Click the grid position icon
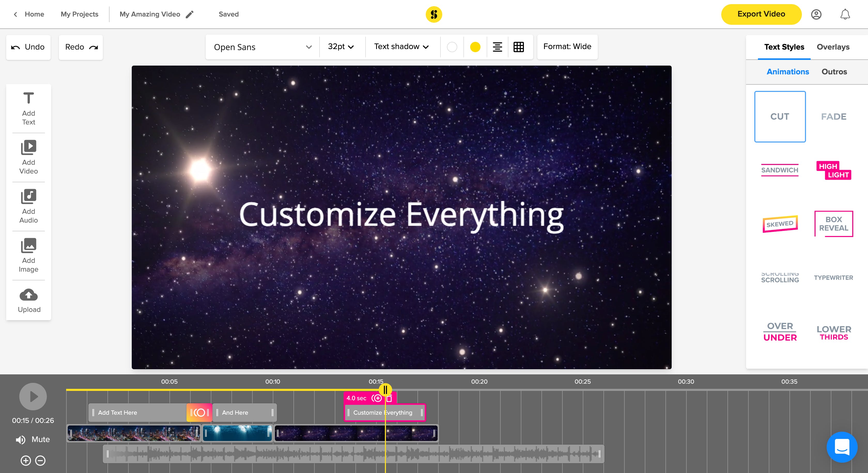868x473 pixels. [518, 47]
